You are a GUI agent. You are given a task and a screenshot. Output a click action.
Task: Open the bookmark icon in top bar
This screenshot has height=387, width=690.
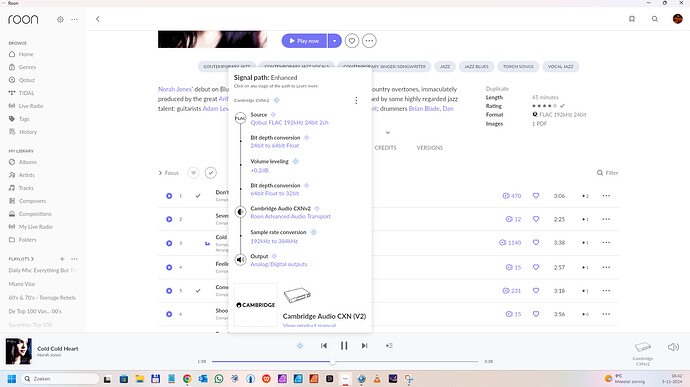point(632,19)
